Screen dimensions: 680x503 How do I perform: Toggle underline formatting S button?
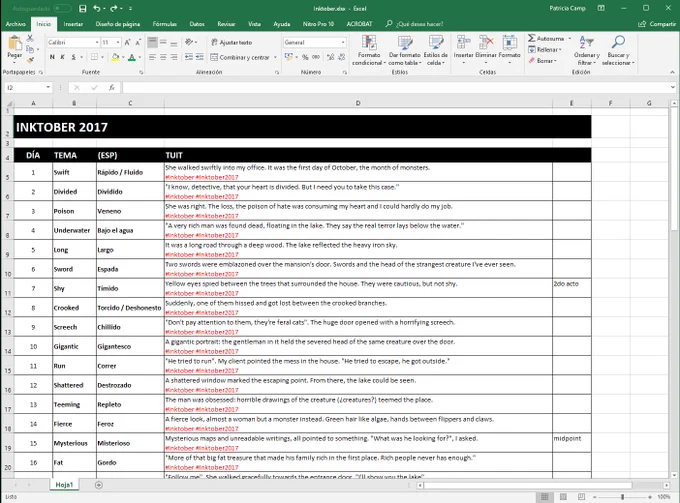(73, 57)
